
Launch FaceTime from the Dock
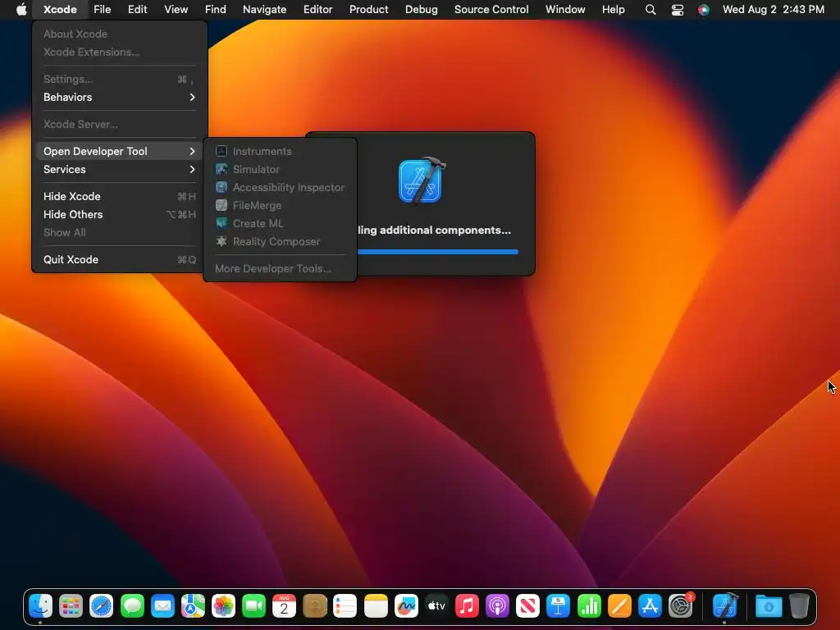click(254, 606)
